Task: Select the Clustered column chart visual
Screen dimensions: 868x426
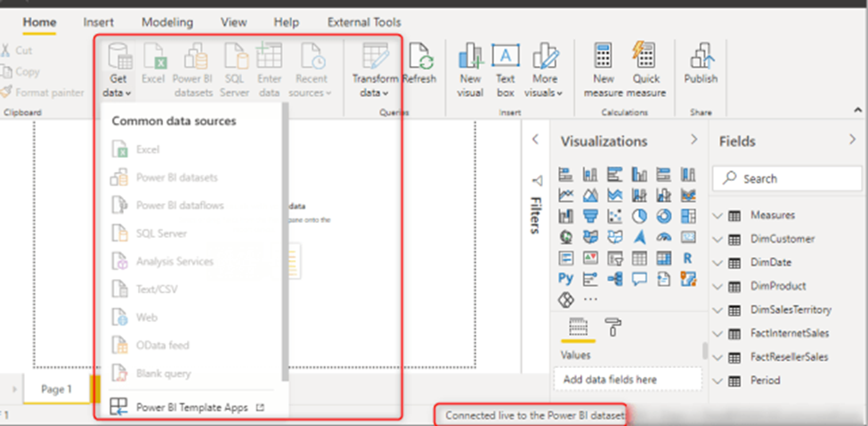Action: pos(639,175)
